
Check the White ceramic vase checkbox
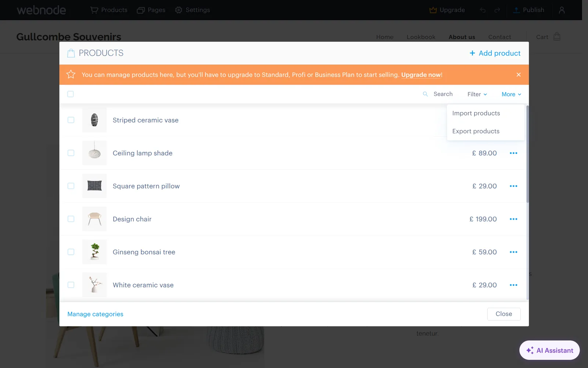pos(71,285)
